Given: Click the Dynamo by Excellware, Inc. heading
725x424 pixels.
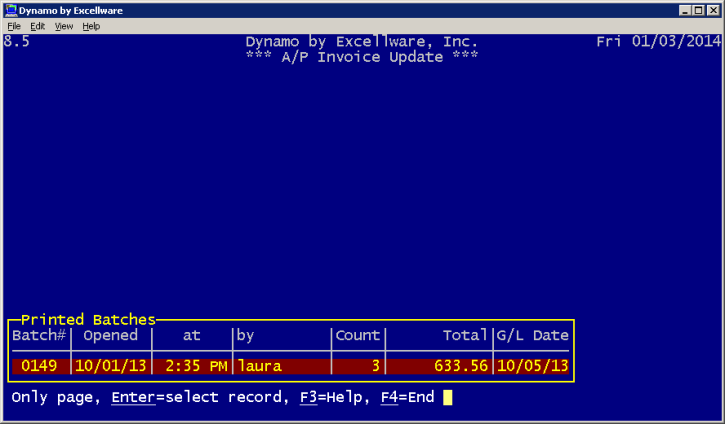Looking at the screenshot, I should tap(362, 42).
